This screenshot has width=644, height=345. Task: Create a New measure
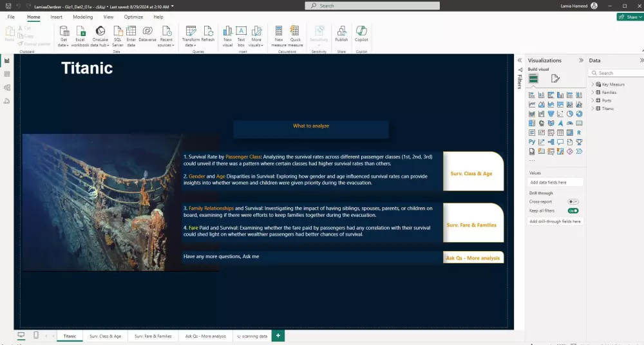click(279, 36)
